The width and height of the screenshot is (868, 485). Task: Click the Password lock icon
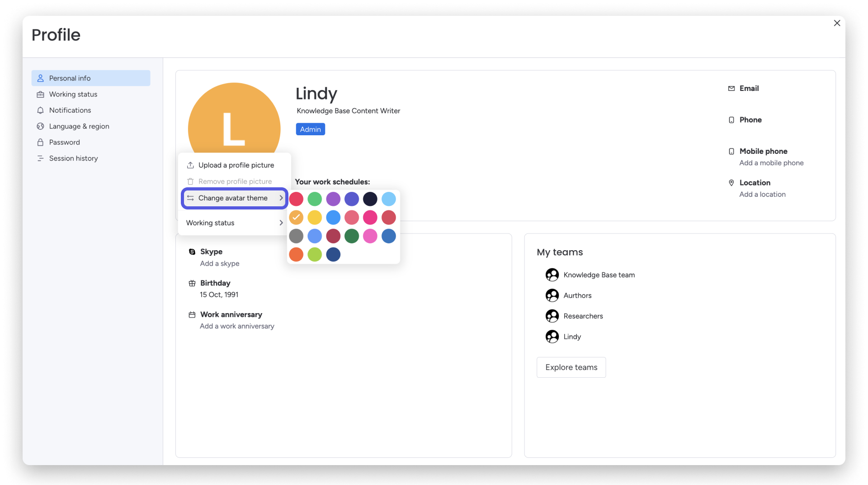(40, 142)
